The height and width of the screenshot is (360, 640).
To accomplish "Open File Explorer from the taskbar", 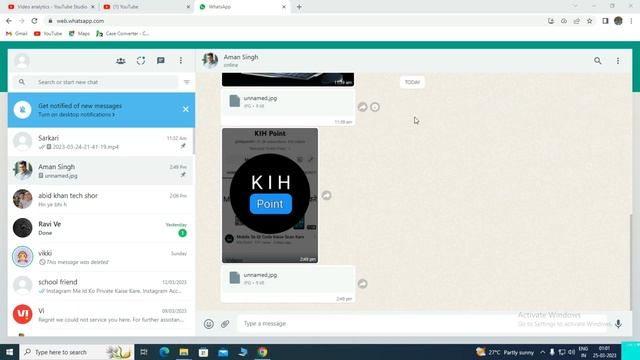I will tap(184, 352).
